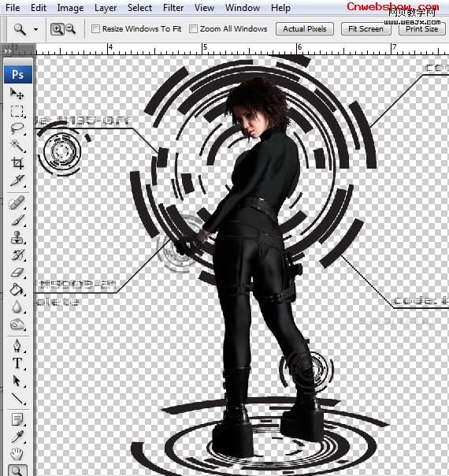449x476 pixels.
Task: Click the Fit Screen button
Action: pyautogui.click(x=366, y=29)
